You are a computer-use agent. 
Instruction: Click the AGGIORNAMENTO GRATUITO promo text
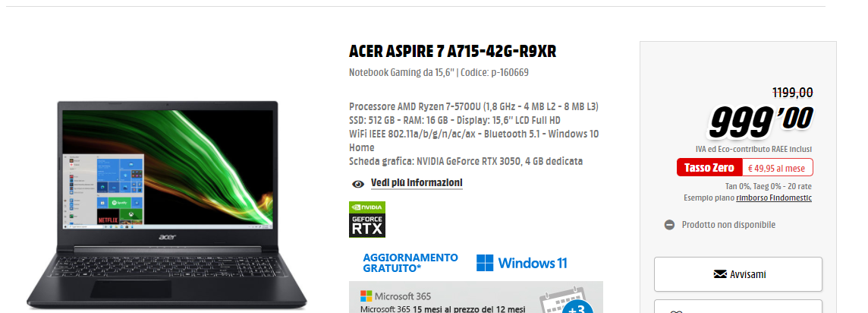[x=410, y=263]
